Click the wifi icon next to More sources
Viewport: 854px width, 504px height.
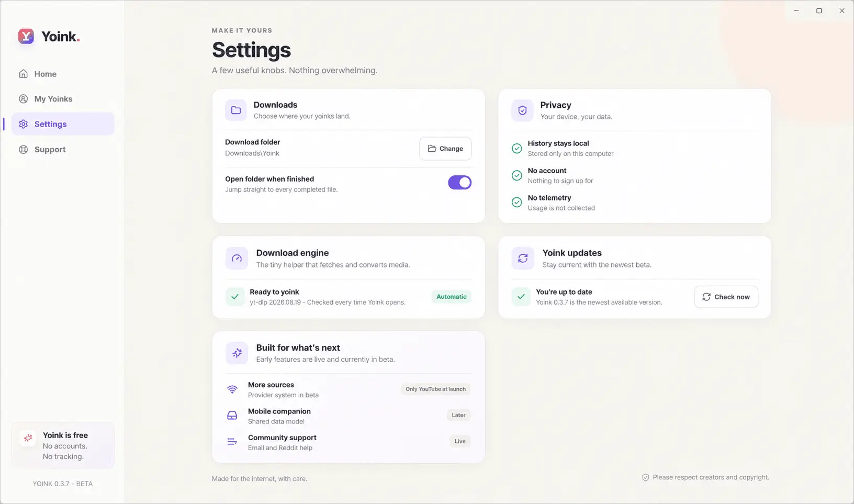click(x=232, y=389)
